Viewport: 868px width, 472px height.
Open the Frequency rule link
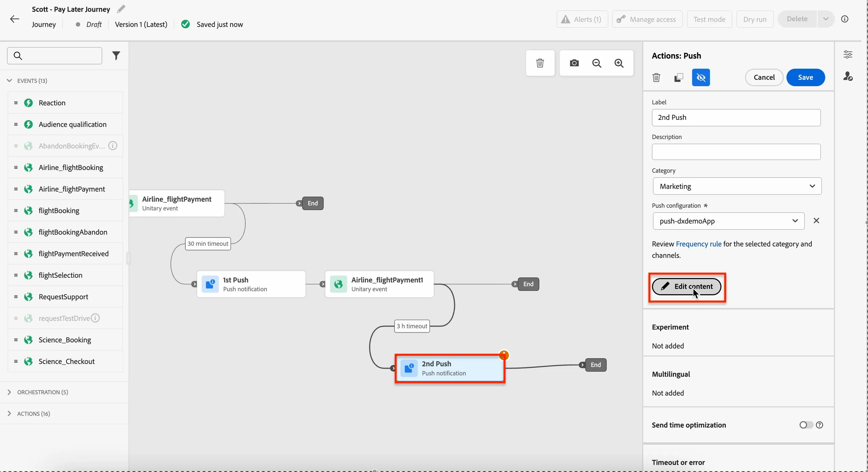(x=699, y=244)
